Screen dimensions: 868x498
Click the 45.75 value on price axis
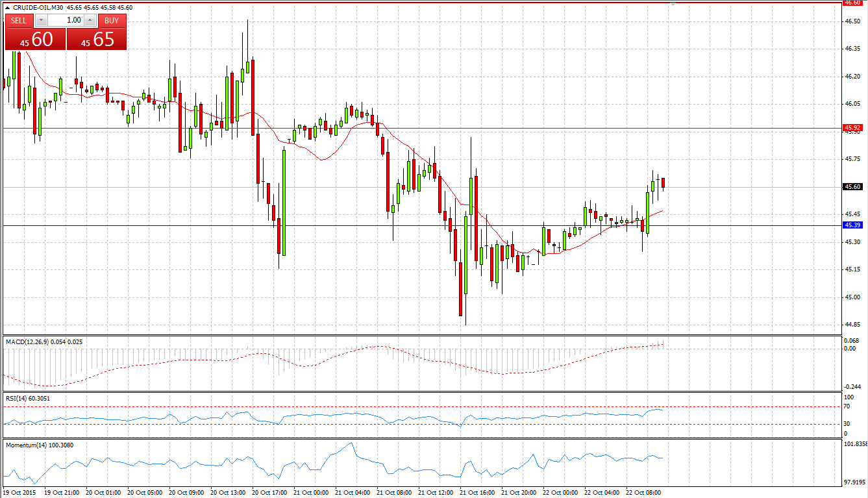pyautogui.click(x=852, y=159)
